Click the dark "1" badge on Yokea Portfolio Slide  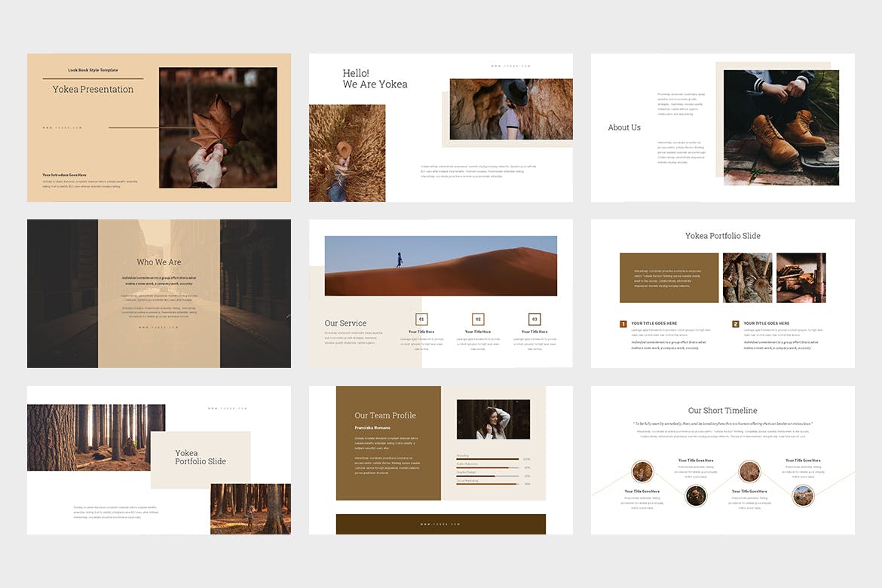click(623, 324)
